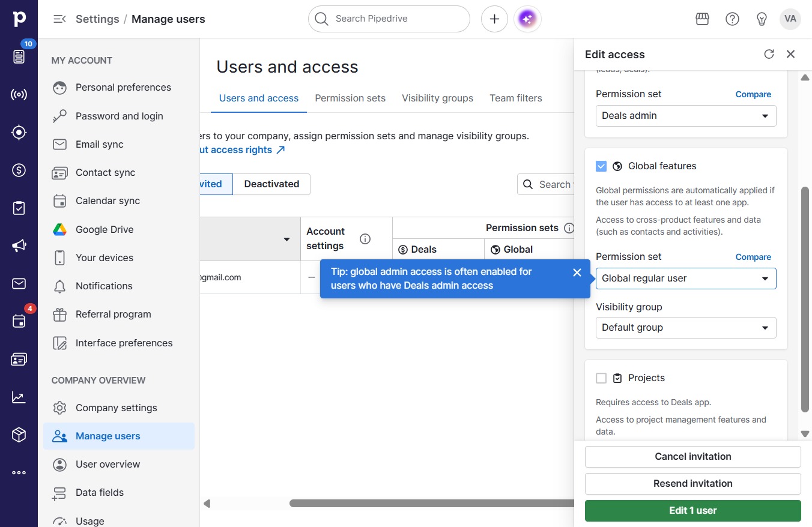Click Settings in the breadcrumb

tap(97, 19)
